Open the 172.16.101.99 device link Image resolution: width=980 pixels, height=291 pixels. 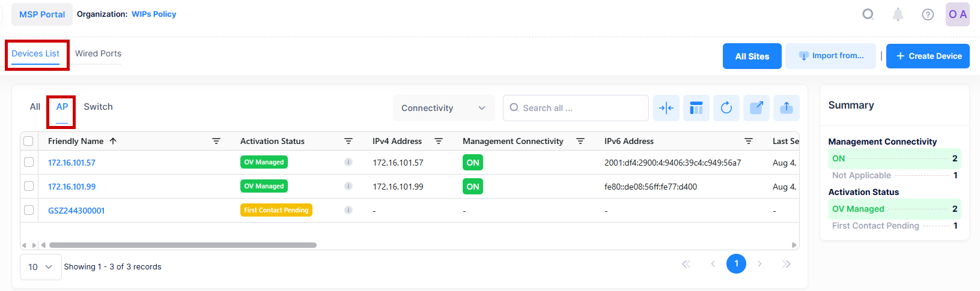(72, 187)
